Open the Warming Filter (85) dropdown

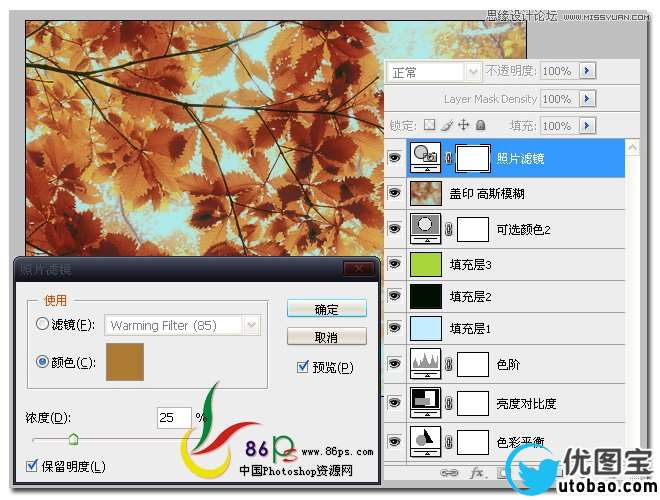point(251,325)
